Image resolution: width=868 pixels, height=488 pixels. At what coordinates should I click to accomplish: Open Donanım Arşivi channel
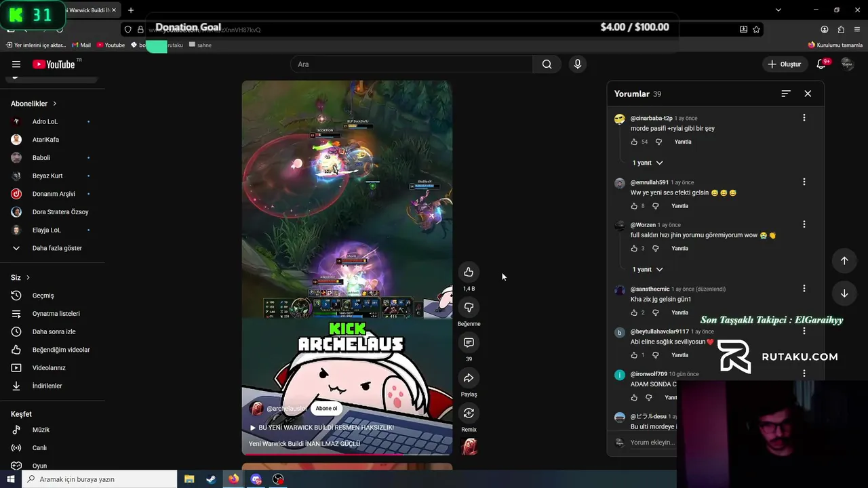coord(52,194)
